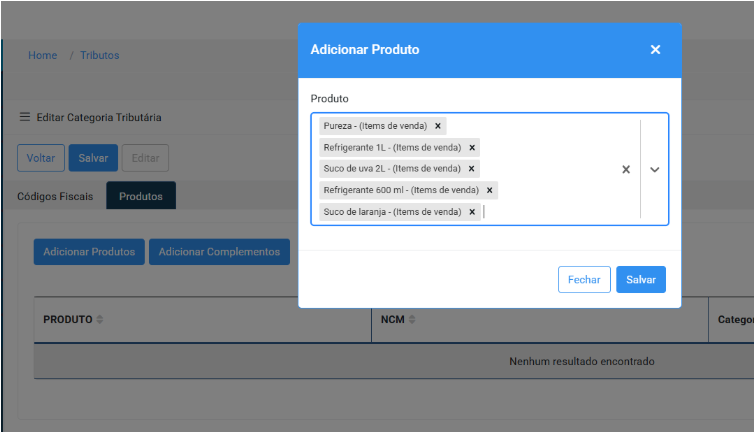
Task: Remove Refrigerante 600 ml tag
Action: click(x=490, y=190)
